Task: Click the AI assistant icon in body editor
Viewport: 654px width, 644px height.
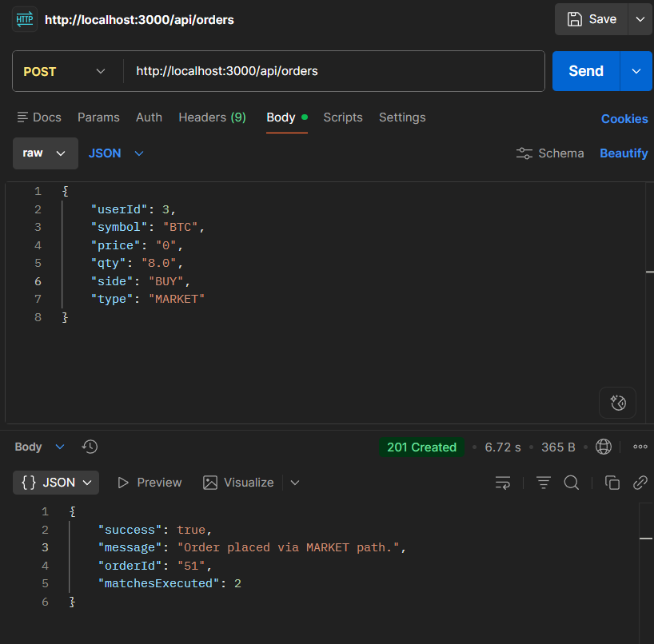Action: pyautogui.click(x=618, y=403)
